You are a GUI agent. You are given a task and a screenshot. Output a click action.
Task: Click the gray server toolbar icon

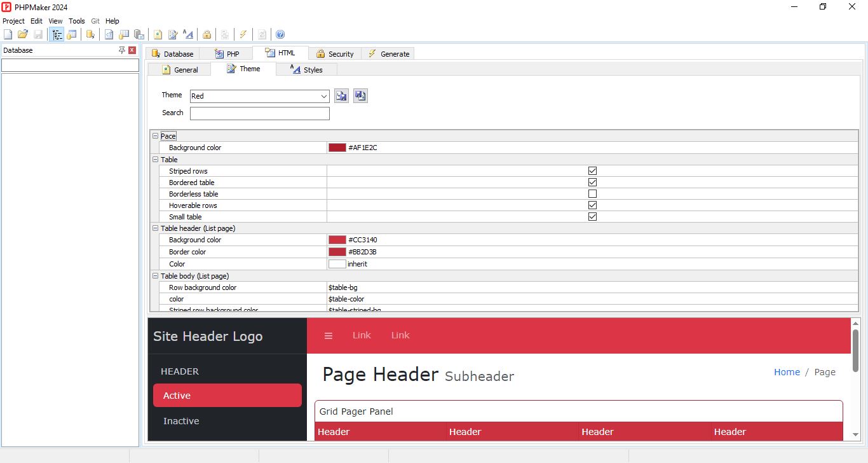tap(139, 34)
